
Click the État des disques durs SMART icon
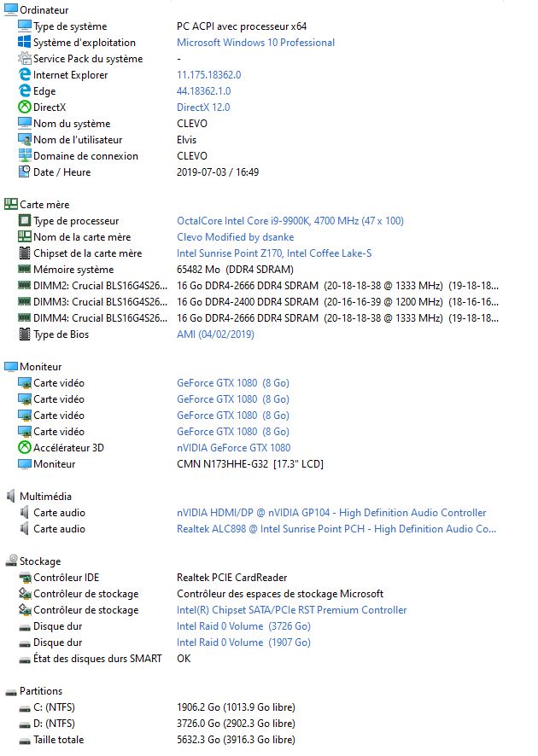tap(24, 660)
